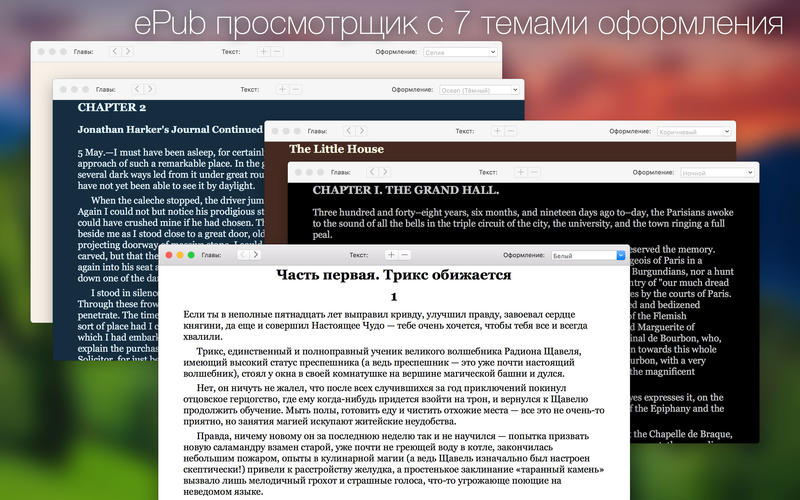
Task: Go to previous chapter in the Сепия window
Action: point(115,51)
